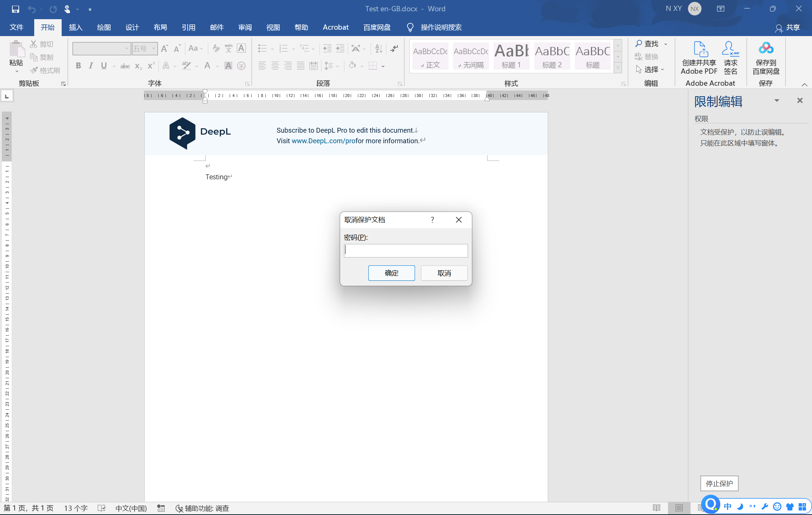Click the password input field
The height and width of the screenshot is (515, 812).
coord(406,251)
